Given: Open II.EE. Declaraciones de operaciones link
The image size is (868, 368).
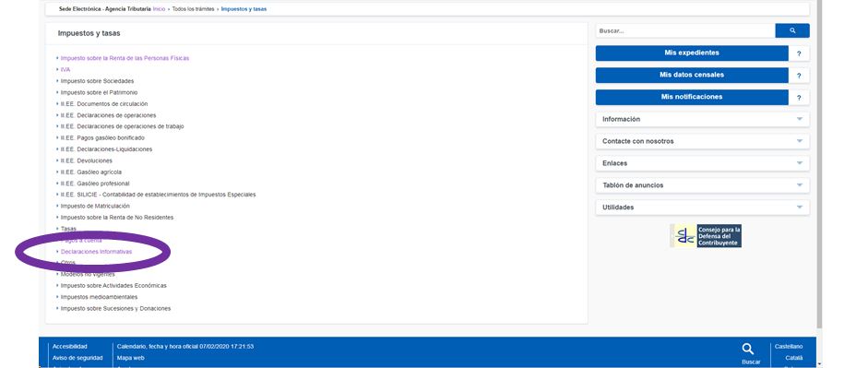Looking at the screenshot, I should click(x=108, y=115).
